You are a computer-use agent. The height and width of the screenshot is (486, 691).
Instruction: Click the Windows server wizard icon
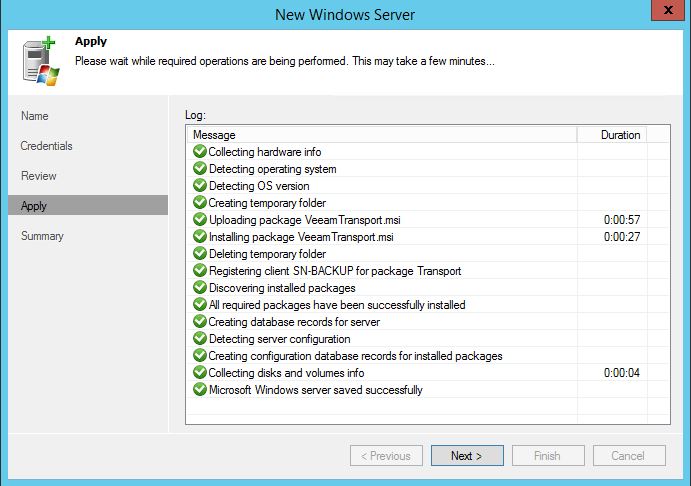[41, 62]
